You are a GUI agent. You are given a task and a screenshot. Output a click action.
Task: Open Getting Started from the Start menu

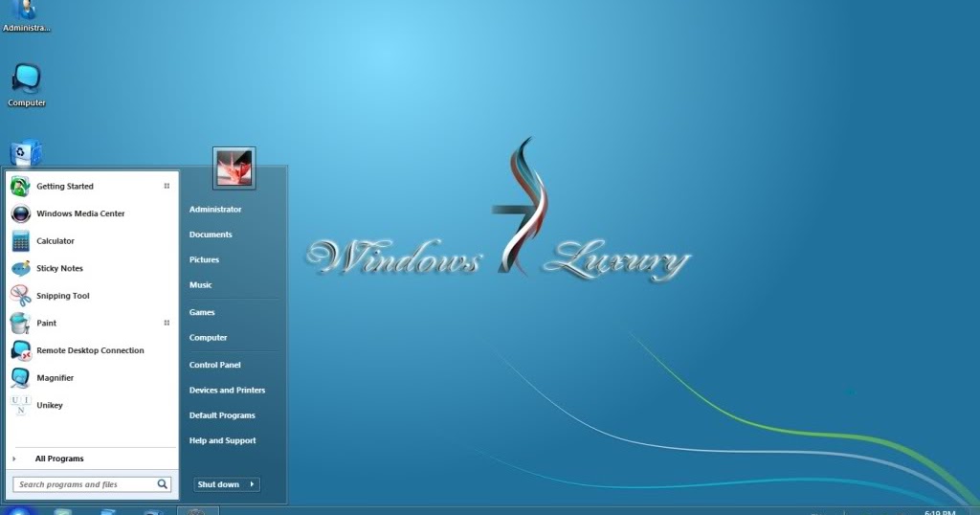[91, 187]
